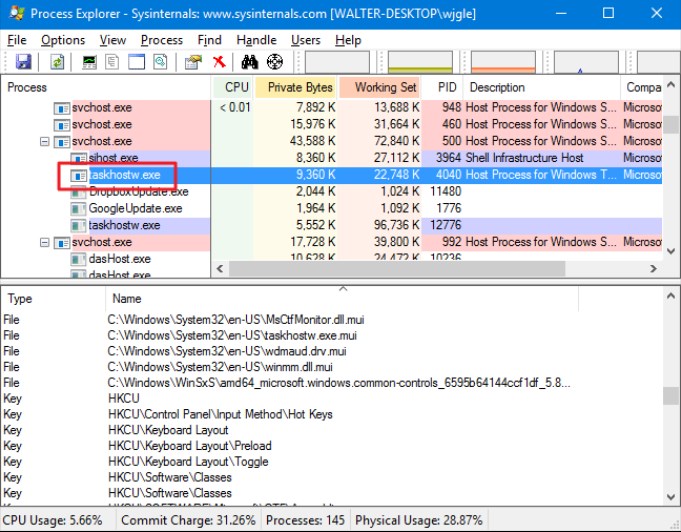The width and height of the screenshot is (681, 532).
Task: Click the Process Explorer title bar icon
Action: click(17, 13)
